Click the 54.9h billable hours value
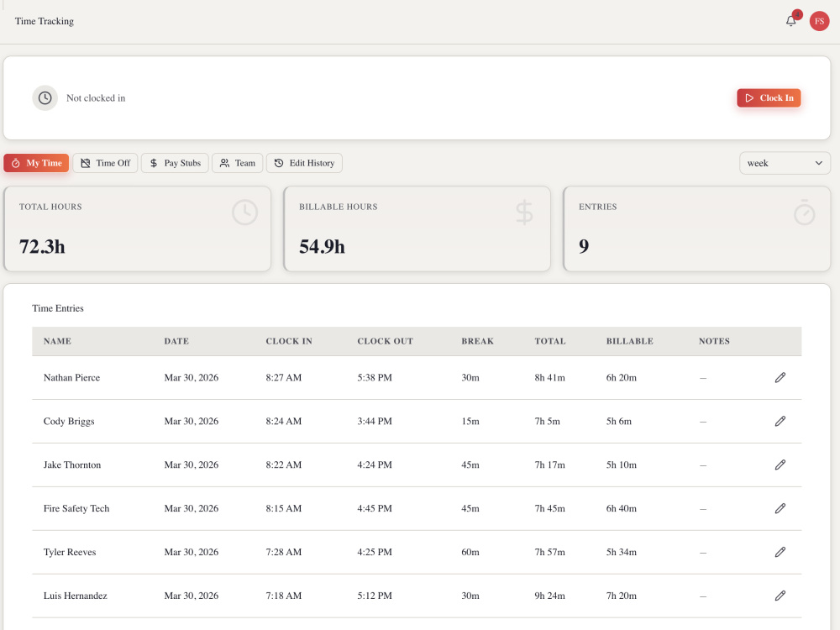840x630 pixels. (x=322, y=246)
